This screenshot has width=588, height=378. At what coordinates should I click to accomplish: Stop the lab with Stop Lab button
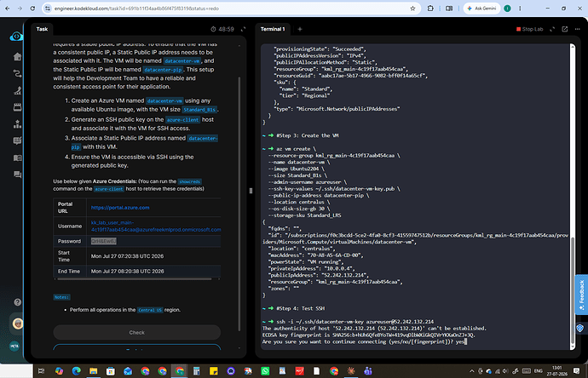(529, 29)
